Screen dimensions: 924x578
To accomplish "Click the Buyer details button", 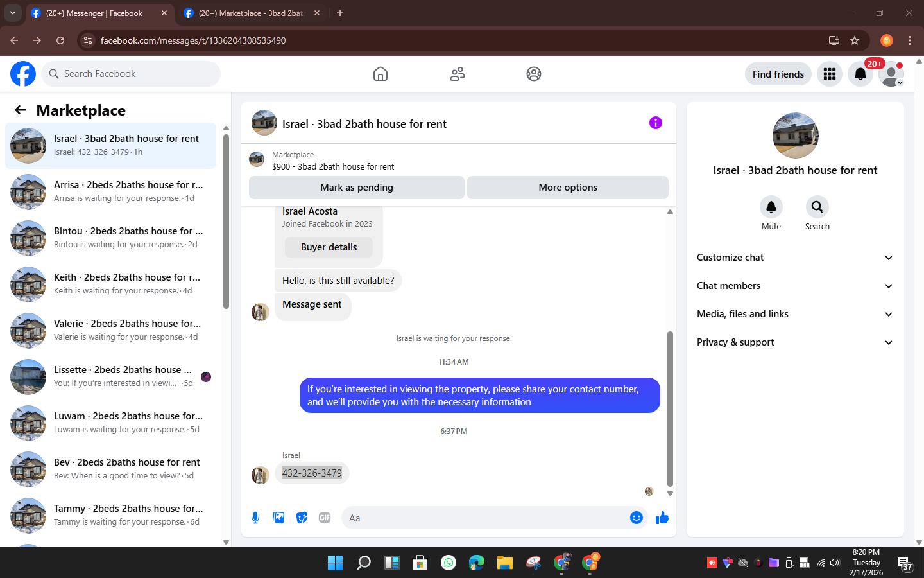I will pos(329,247).
